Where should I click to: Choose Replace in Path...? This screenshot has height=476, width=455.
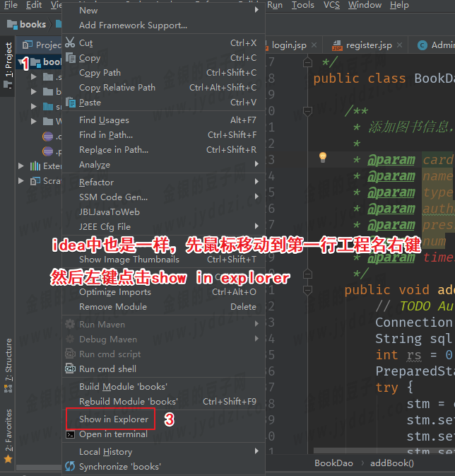pyautogui.click(x=163, y=150)
